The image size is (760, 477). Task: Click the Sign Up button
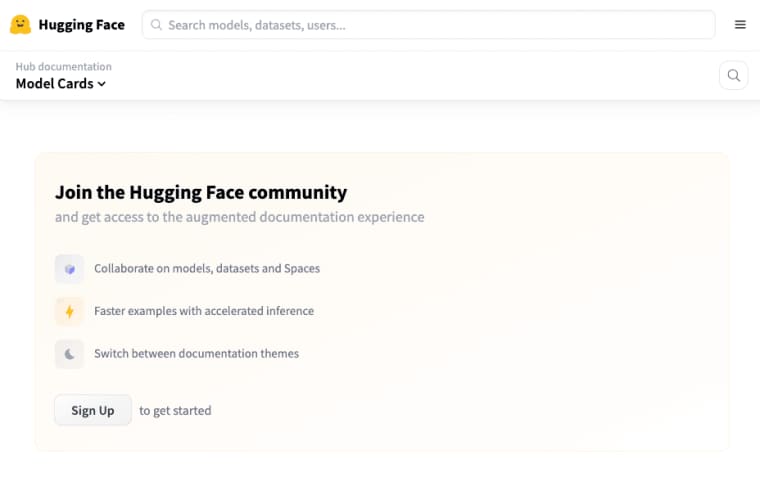pos(93,410)
